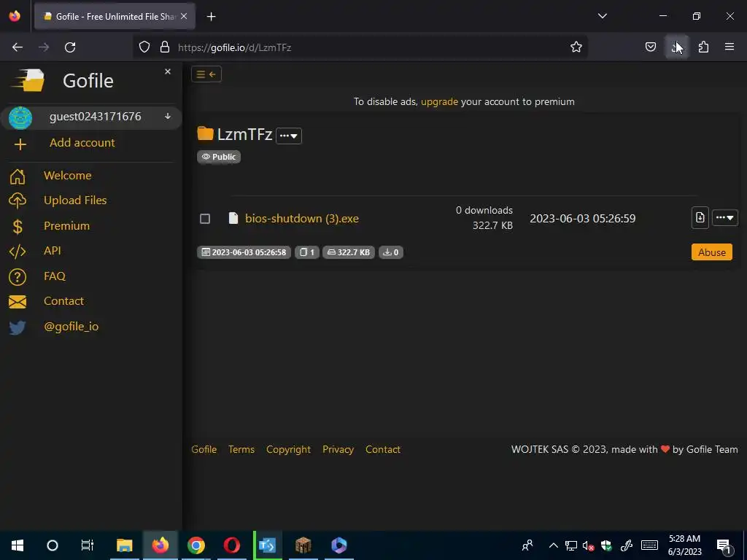Viewport: 747px width, 560px height.
Task: Launch Opera from the taskbar
Action: click(231, 545)
